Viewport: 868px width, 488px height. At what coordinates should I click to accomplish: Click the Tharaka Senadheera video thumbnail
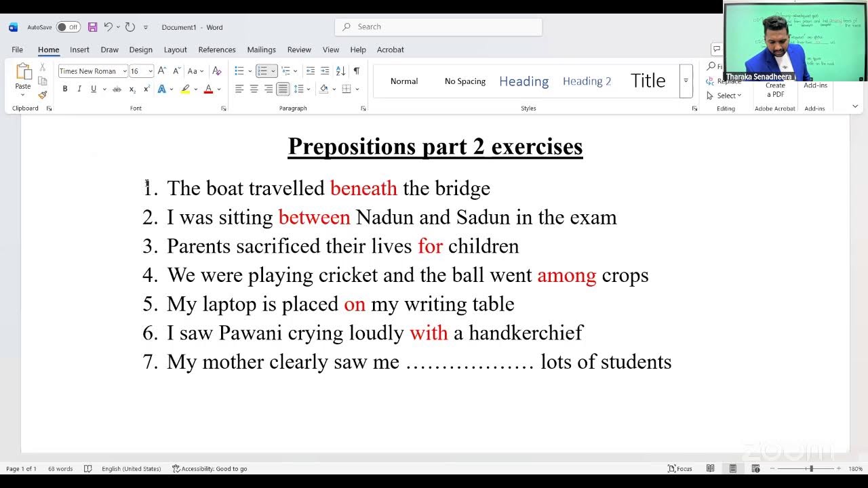coord(795,42)
